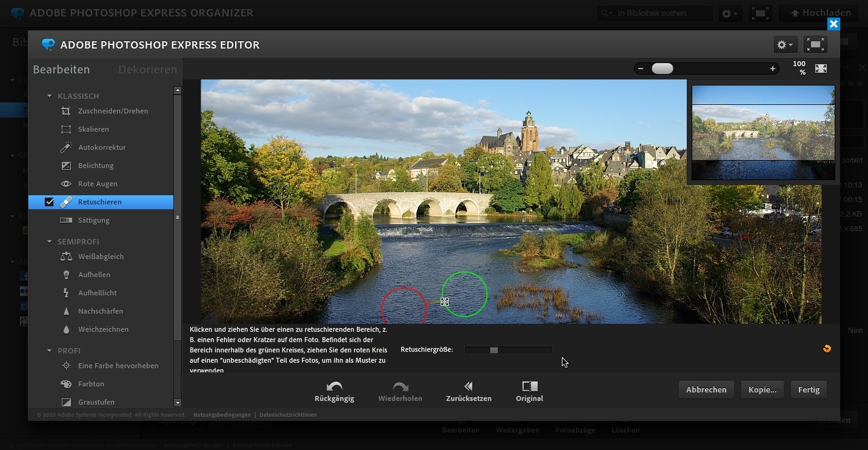Image resolution: width=868 pixels, height=450 pixels.
Task: Select the Weichzeichnen droplet icon
Action: (x=66, y=329)
